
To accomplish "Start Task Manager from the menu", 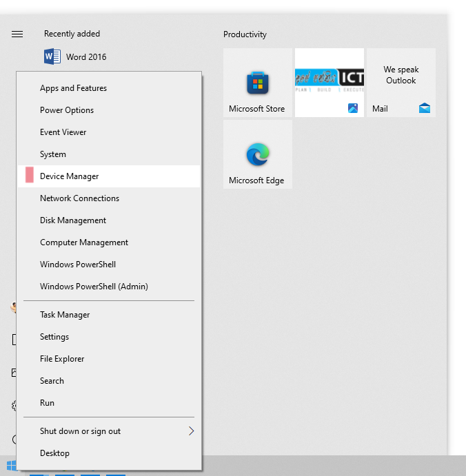I will tap(65, 315).
